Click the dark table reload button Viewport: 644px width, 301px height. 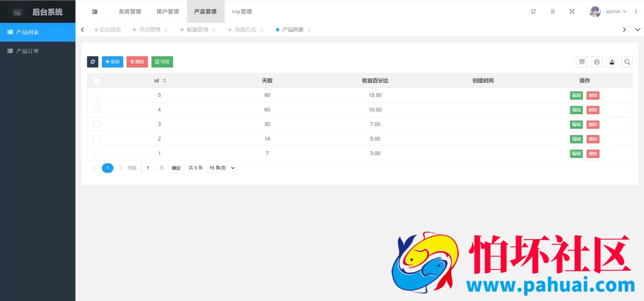pos(93,62)
